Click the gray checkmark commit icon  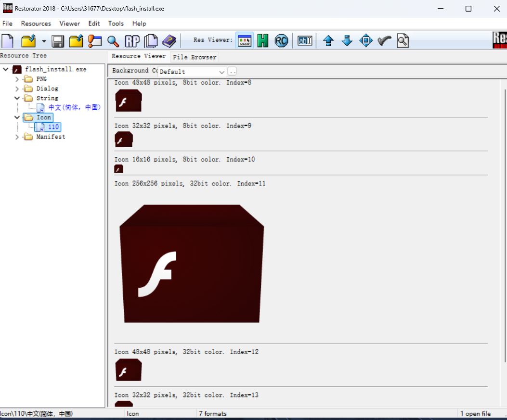[x=384, y=41]
